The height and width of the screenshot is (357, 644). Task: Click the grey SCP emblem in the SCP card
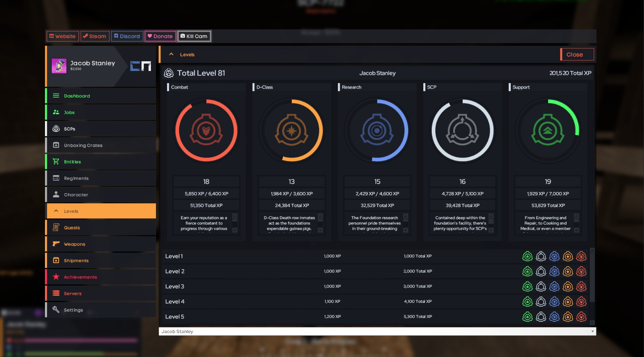tap(462, 130)
